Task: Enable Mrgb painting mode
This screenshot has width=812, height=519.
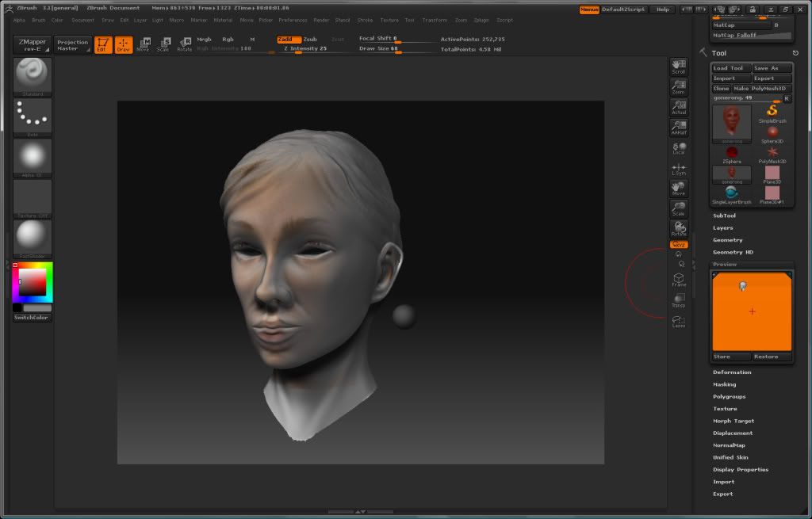Action: click(x=203, y=39)
